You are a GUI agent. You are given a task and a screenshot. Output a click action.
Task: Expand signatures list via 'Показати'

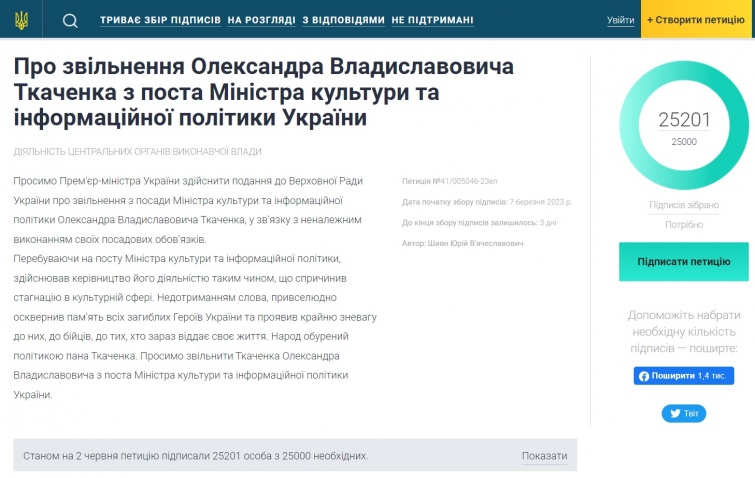pyautogui.click(x=544, y=456)
